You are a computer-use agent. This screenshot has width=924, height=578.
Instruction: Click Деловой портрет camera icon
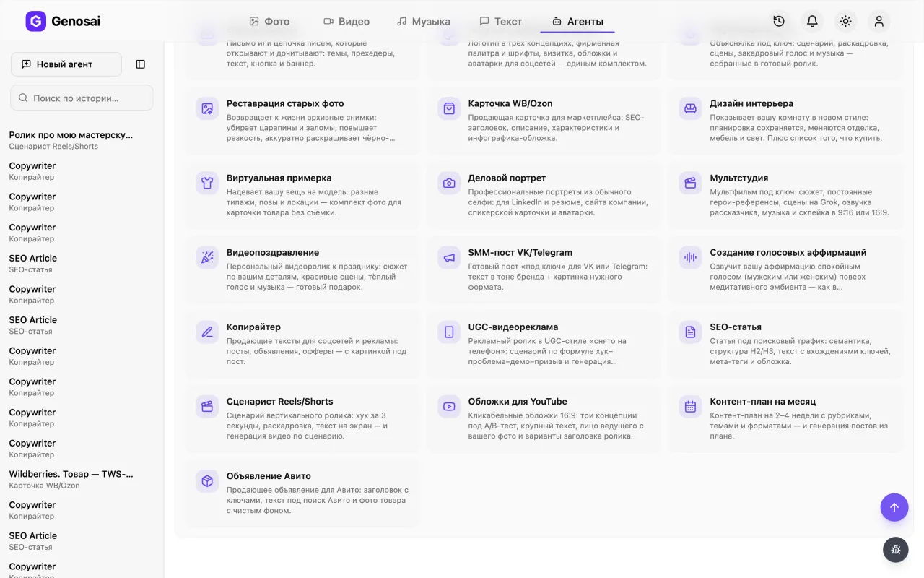(x=449, y=184)
